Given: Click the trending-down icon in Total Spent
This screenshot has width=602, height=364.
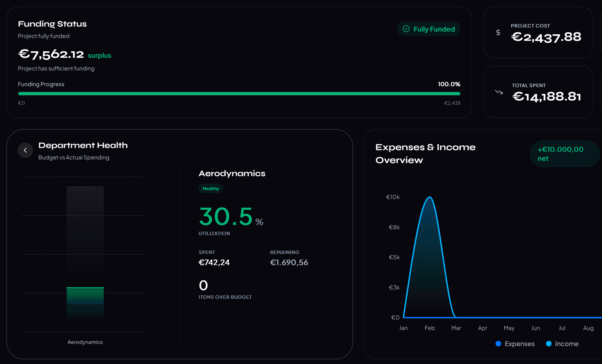Looking at the screenshot, I should pyautogui.click(x=499, y=92).
